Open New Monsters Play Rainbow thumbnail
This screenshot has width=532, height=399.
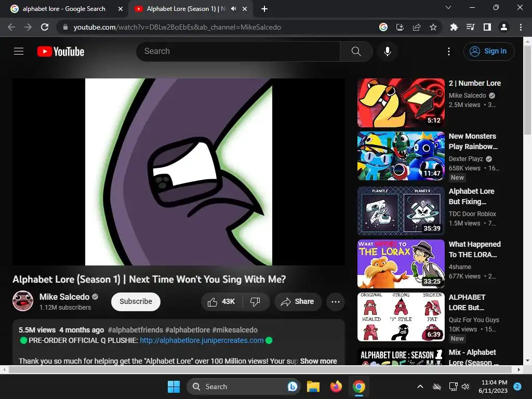(x=401, y=156)
